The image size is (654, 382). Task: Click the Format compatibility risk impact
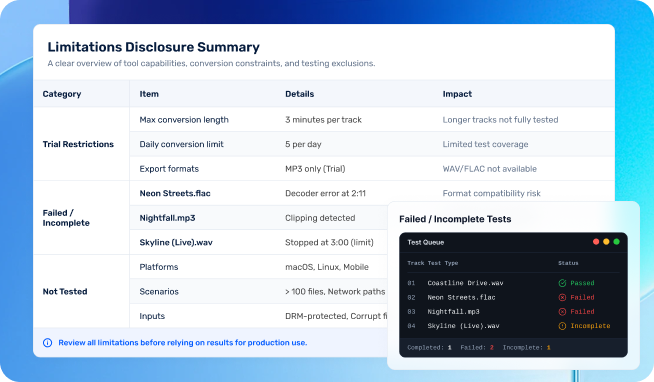[491, 194]
